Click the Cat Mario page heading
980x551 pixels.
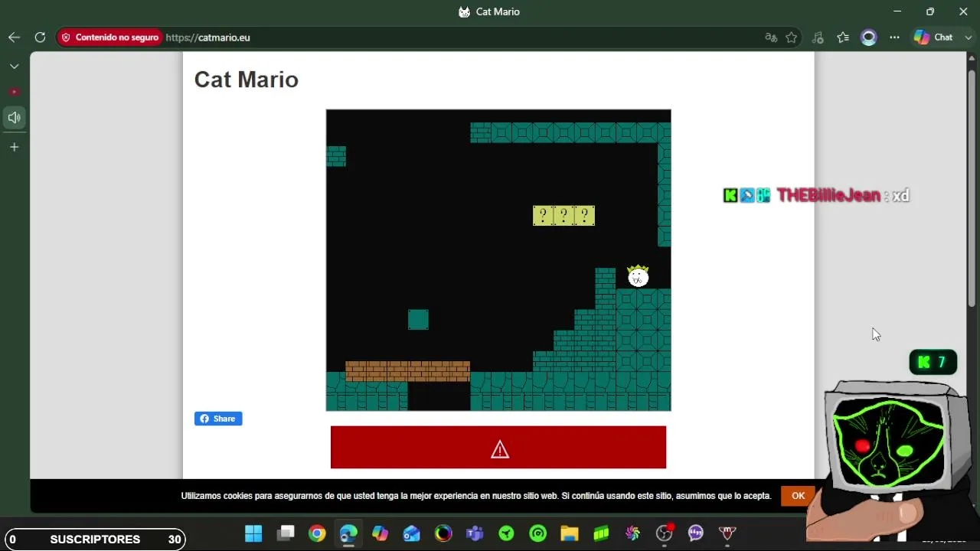point(247,80)
